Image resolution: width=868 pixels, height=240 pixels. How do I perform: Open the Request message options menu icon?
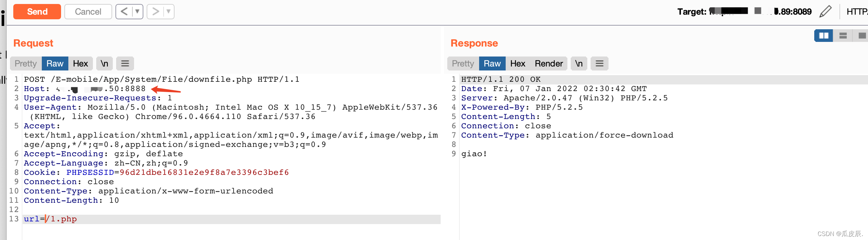125,63
